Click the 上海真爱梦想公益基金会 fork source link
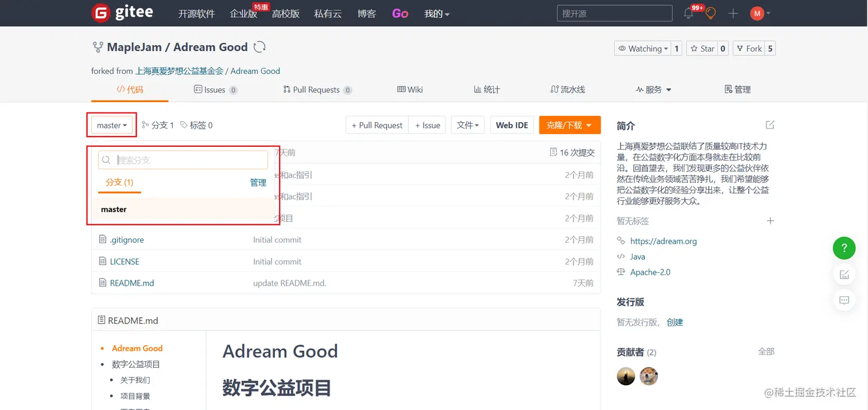 (179, 71)
